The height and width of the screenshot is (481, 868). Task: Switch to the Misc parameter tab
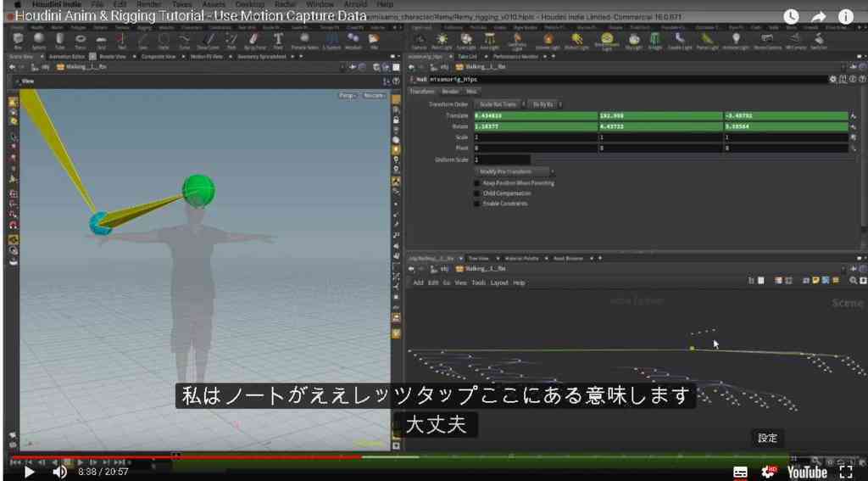point(471,92)
